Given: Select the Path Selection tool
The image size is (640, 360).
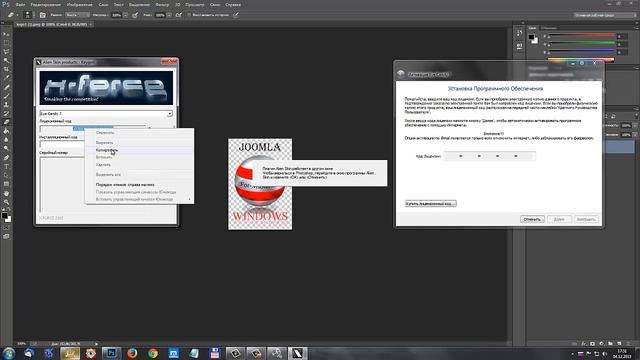Looking at the screenshot, I should tap(6, 175).
